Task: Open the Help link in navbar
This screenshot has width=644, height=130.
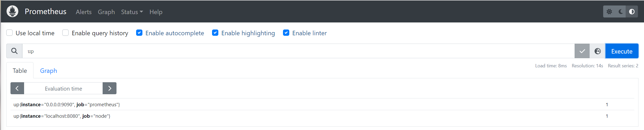Action: click(x=156, y=12)
